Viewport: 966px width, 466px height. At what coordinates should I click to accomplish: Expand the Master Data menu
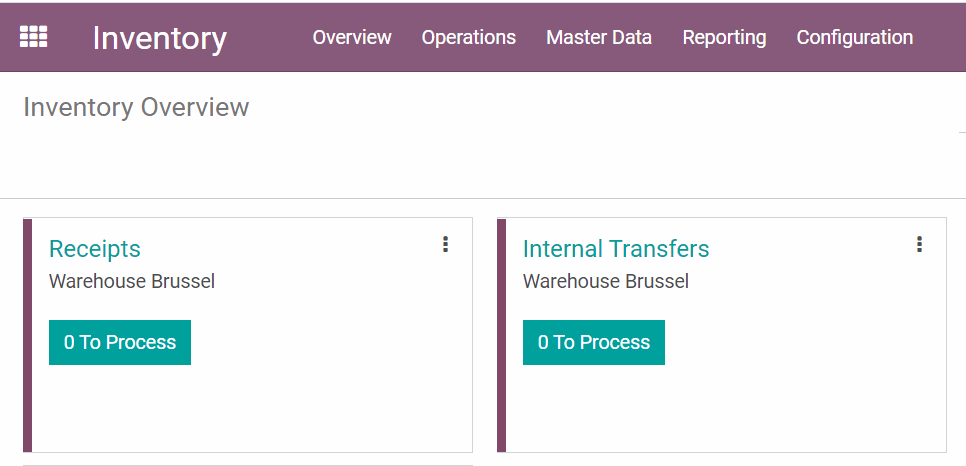(599, 38)
